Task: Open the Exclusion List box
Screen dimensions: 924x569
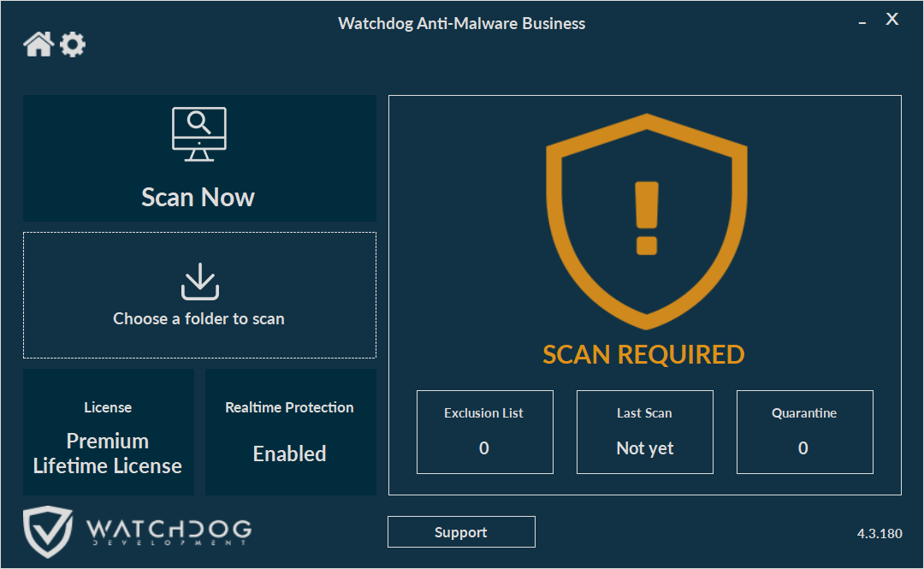Action: (485, 431)
